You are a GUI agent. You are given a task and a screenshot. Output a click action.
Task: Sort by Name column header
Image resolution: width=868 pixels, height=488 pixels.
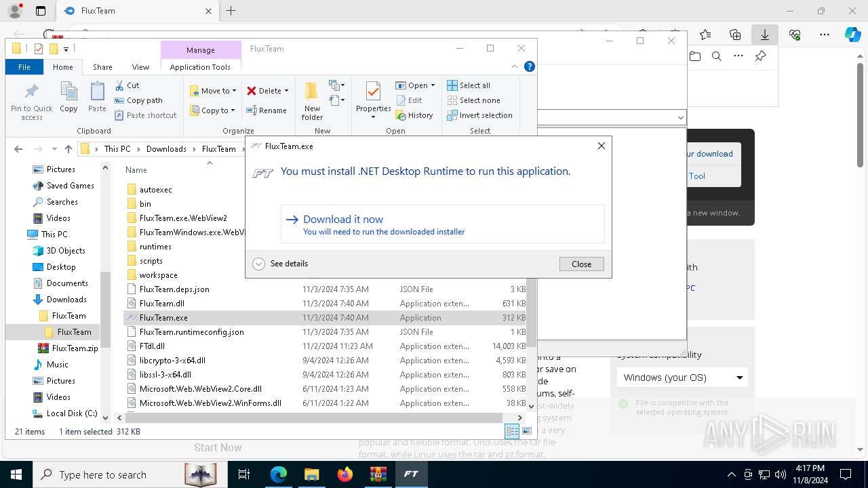[136, 170]
